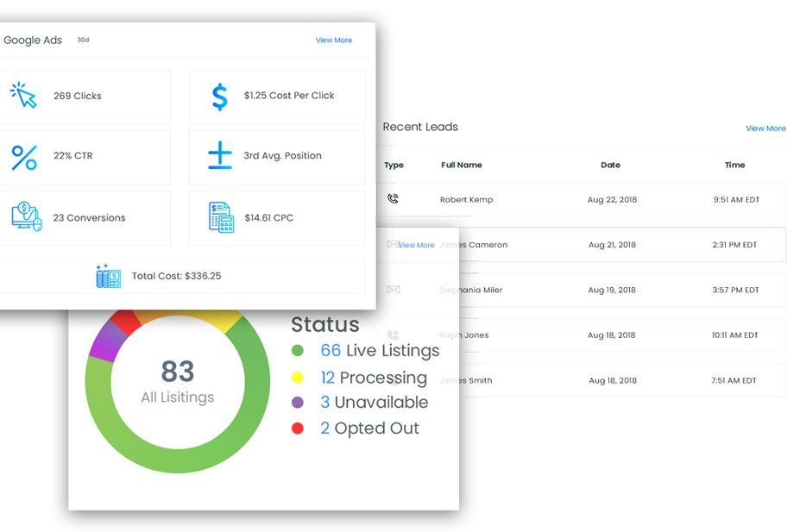The height and width of the screenshot is (532, 800).
Task: Open View More in Google Ads panel
Action: pyautogui.click(x=334, y=40)
